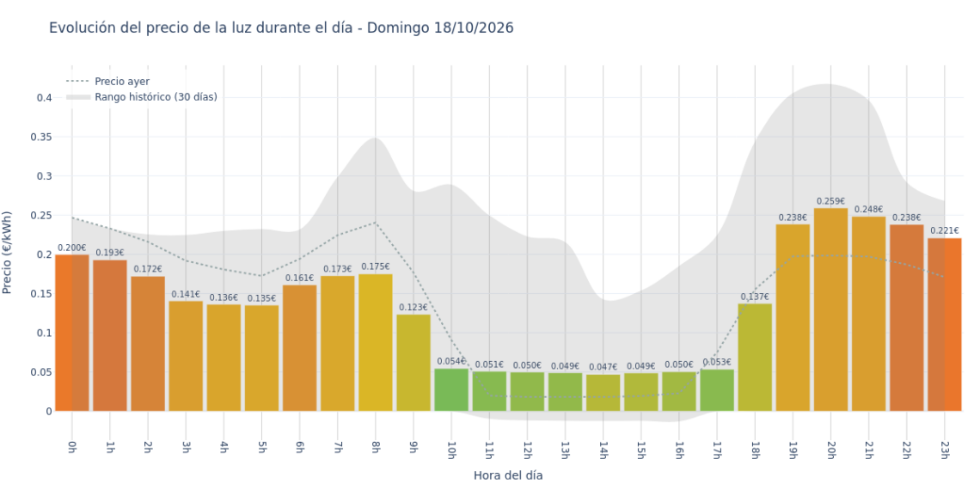This screenshot has width=980, height=490.
Task: Click the 9h bar labeled 0.123€
Action: pyautogui.click(x=413, y=363)
